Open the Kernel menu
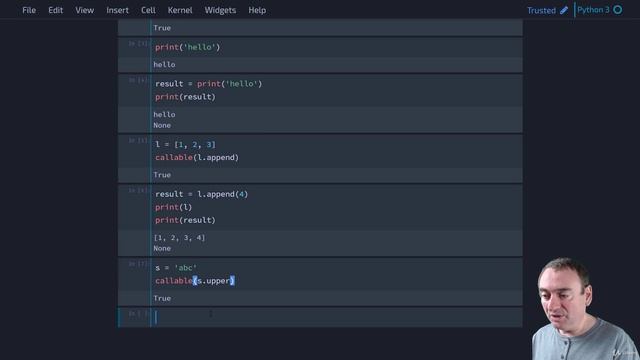 pos(180,10)
